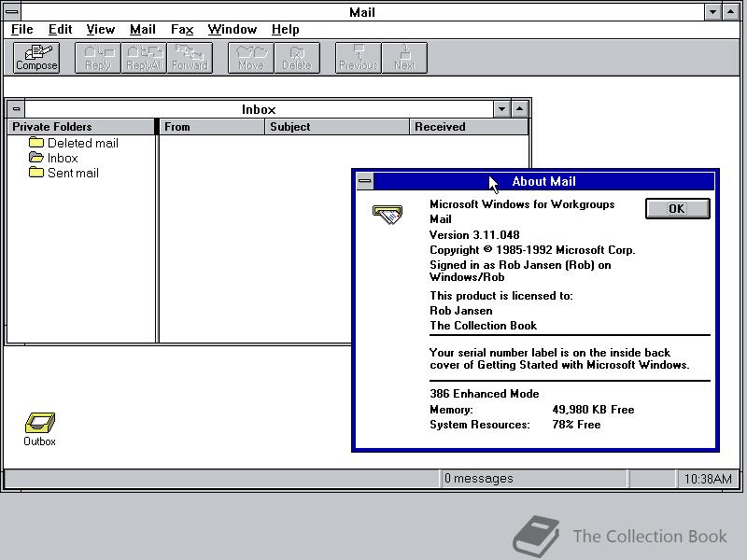The height and width of the screenshot is (560, 747).
Task: Click the 10:38AM clock in status bar
Action: (708, 479)
